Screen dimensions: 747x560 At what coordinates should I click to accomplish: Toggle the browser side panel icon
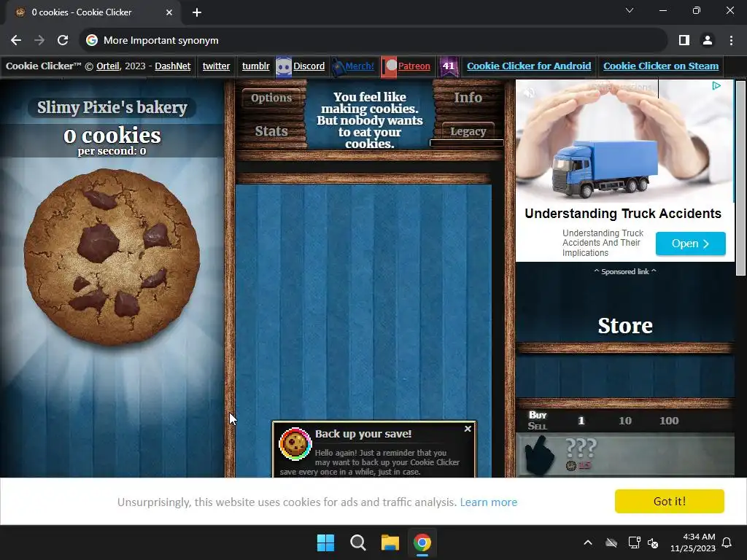(x=684, y=41)
